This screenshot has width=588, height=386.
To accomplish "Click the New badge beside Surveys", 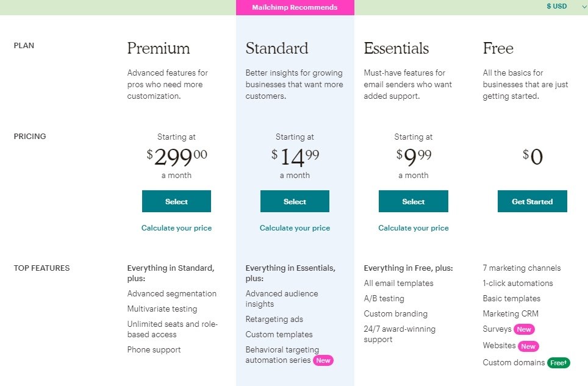I will [524, 329].
